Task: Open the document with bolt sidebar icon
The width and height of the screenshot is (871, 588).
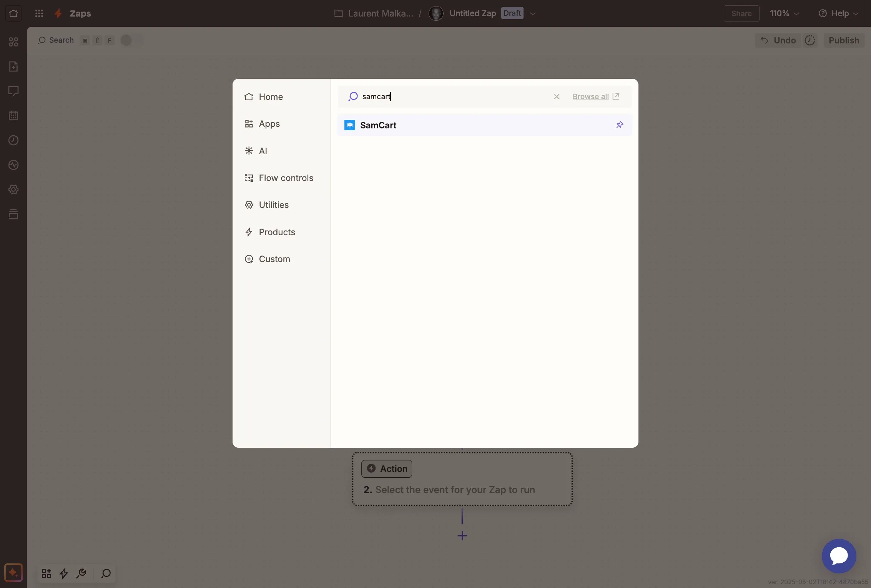Action: (x=13, y=66)
